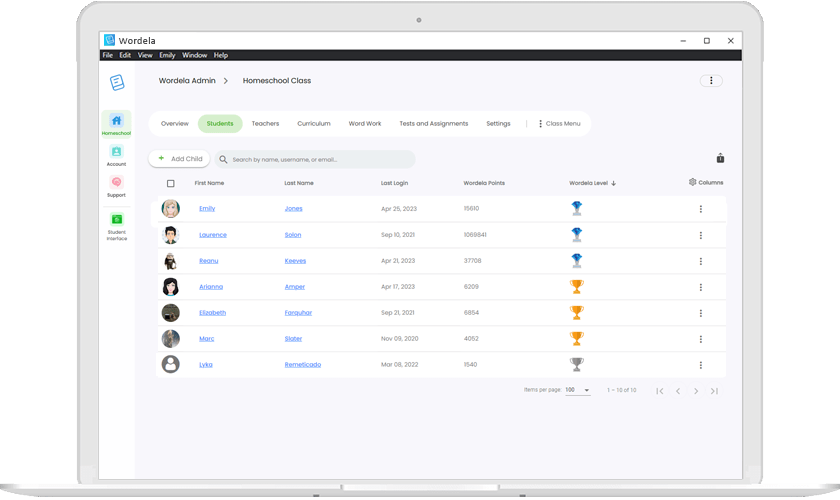The image size is (840, 500).
Task: Click the Wordela Points column header
Action: pos(484,183)
